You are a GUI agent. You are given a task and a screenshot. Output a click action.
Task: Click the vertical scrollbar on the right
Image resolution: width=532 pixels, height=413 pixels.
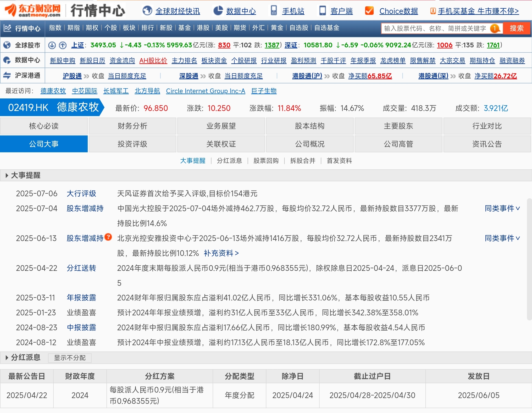coord(529,259)
